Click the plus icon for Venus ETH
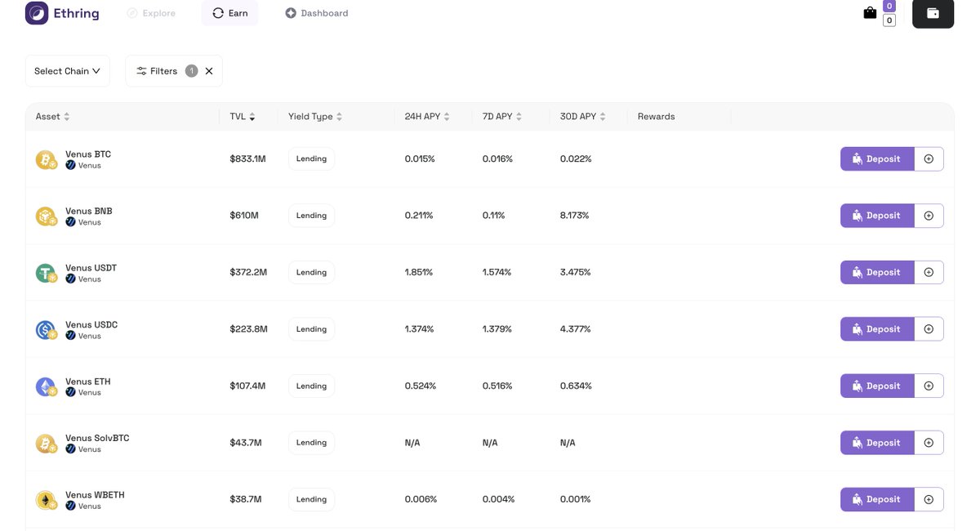 pos(929,386)
